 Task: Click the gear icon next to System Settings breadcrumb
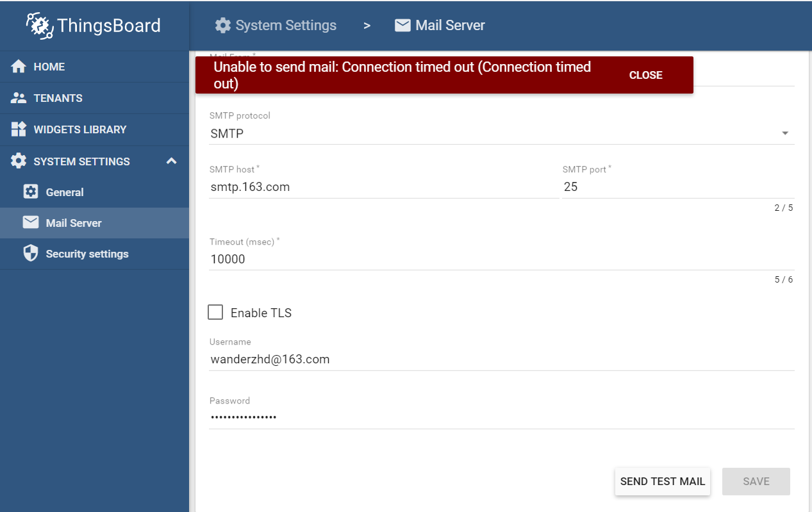(222, 25)
